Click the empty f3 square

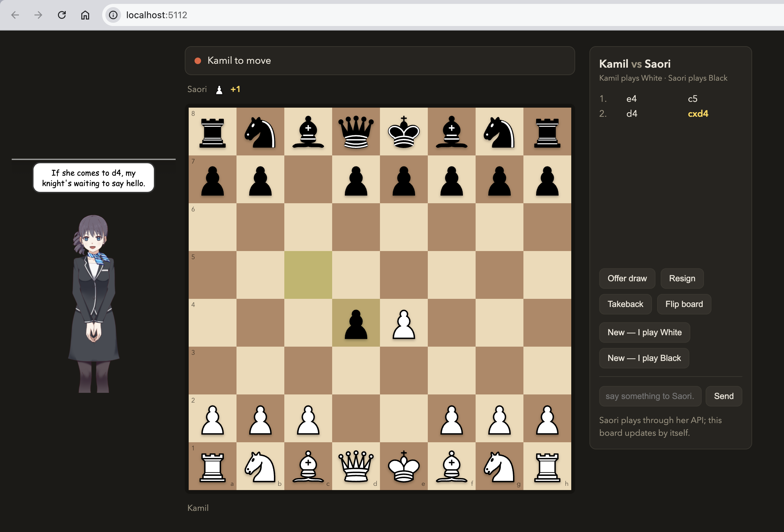[x=452, y=370]
